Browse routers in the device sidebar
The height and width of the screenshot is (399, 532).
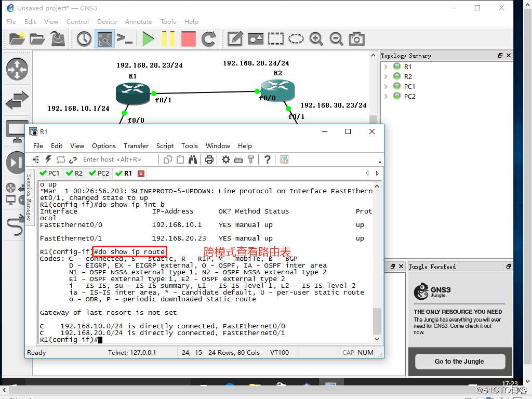point(17,70)
